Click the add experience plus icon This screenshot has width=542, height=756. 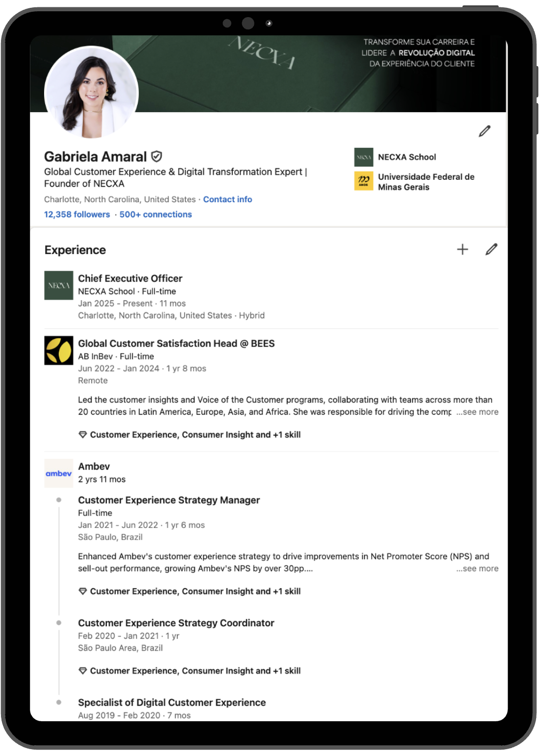point(462,250)
